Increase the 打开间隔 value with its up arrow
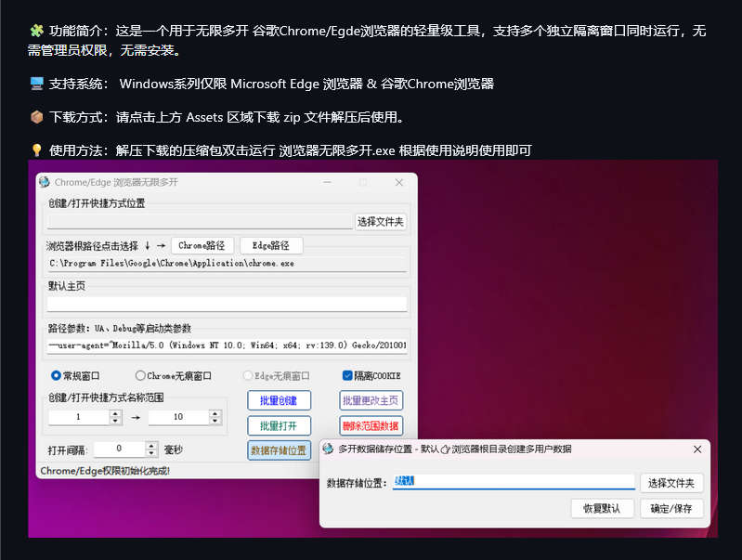742x560 pixels. (x=151, y=446)
